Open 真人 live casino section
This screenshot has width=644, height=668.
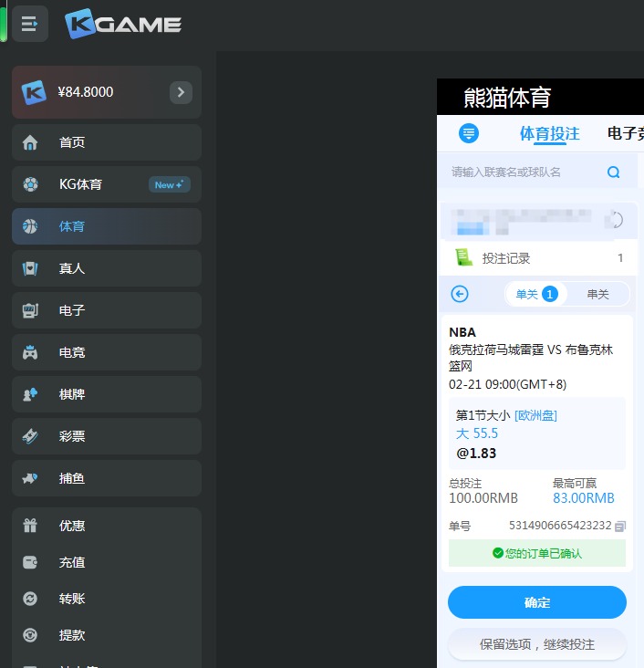[x=107, y=268]
